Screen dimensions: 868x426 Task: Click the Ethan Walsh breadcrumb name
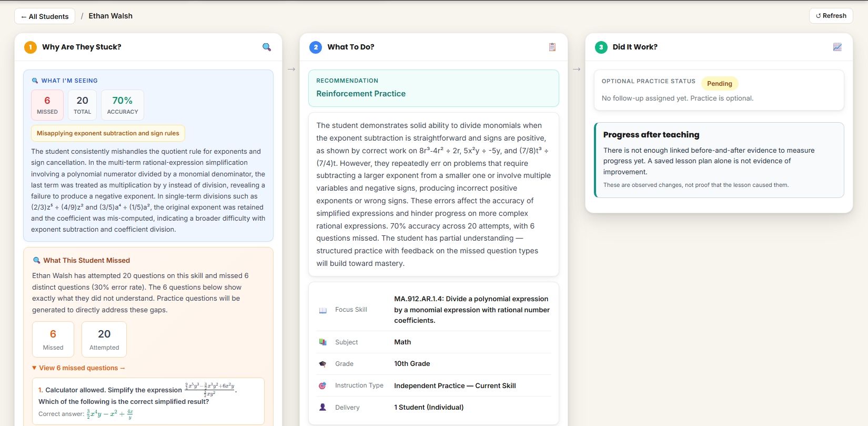[110, 16]
